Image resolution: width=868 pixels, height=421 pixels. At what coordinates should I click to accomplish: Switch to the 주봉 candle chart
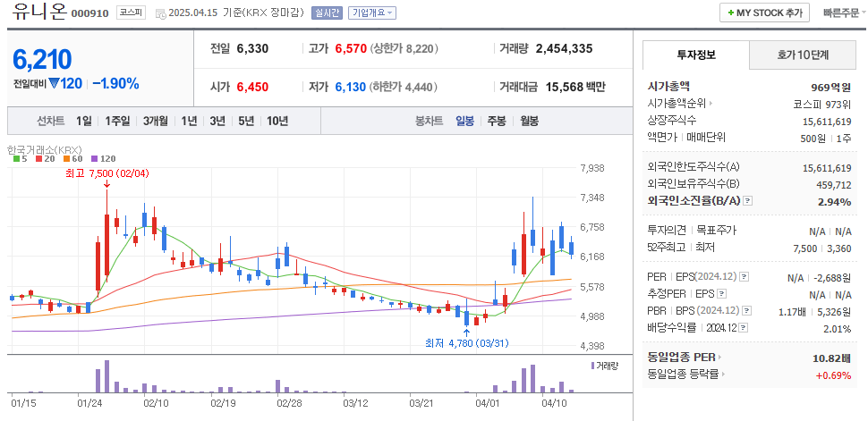pos(497,122)
